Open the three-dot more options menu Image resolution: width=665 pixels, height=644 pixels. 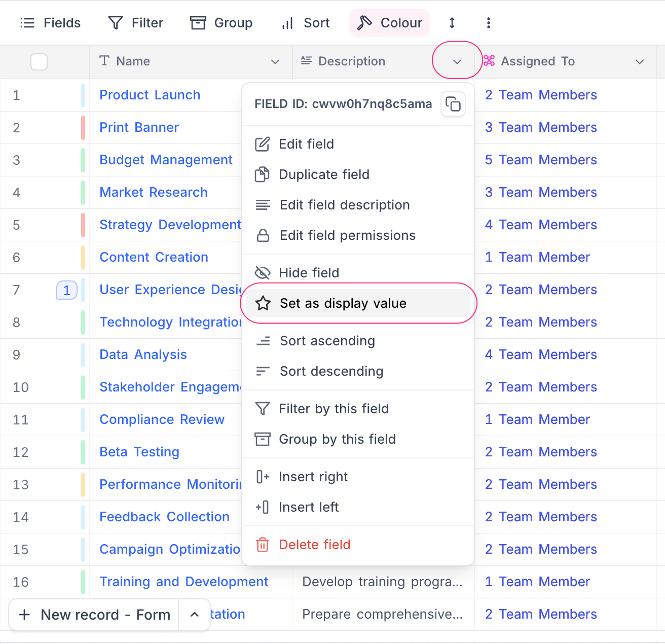[488, 23]
